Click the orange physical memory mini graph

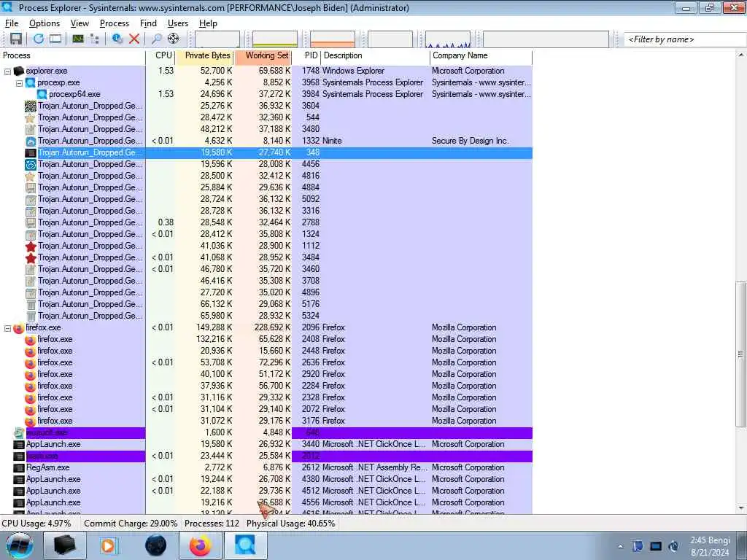tap(333, 39)
